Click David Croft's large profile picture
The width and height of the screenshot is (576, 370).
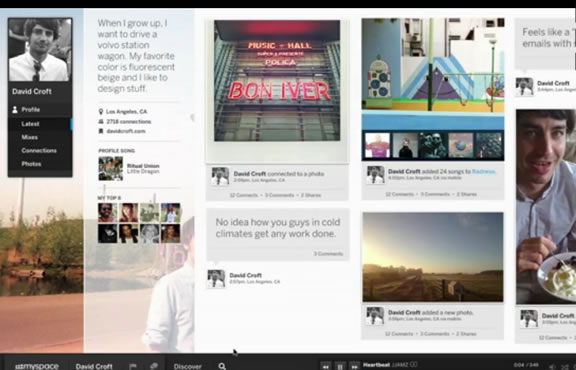point(40,50)
